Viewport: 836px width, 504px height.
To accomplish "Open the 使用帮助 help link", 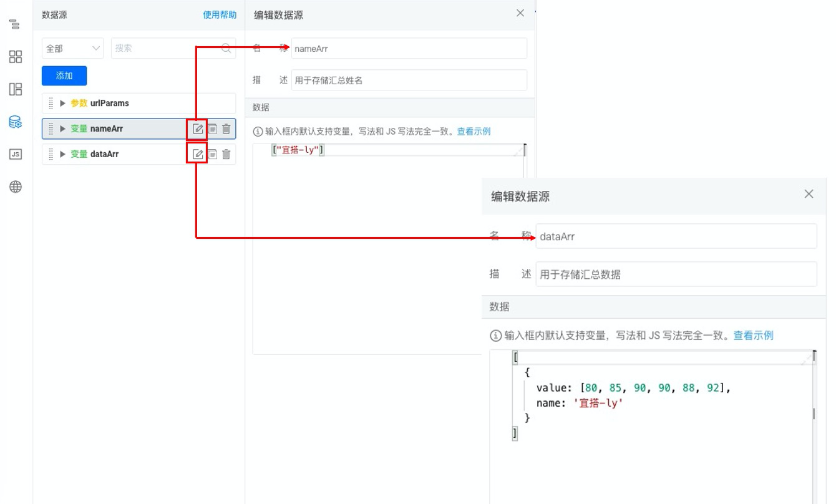I will click(x=220, y=15).
